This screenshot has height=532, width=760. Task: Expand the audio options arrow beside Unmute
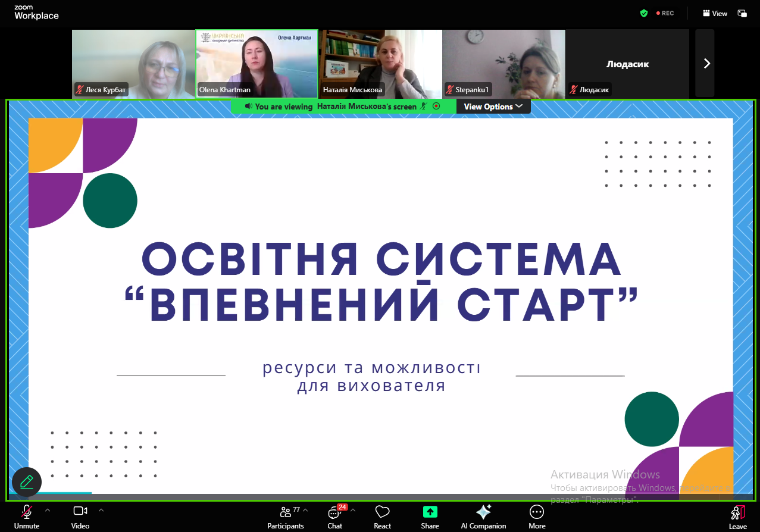48,510
